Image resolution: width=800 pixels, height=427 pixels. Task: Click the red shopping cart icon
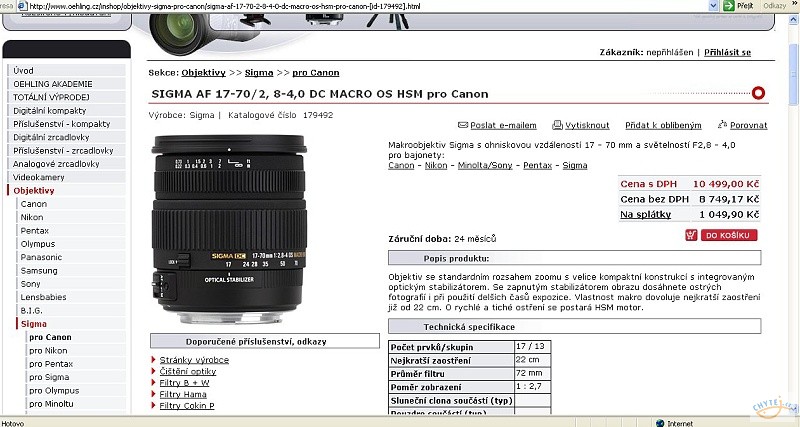[x=691, y=235]
